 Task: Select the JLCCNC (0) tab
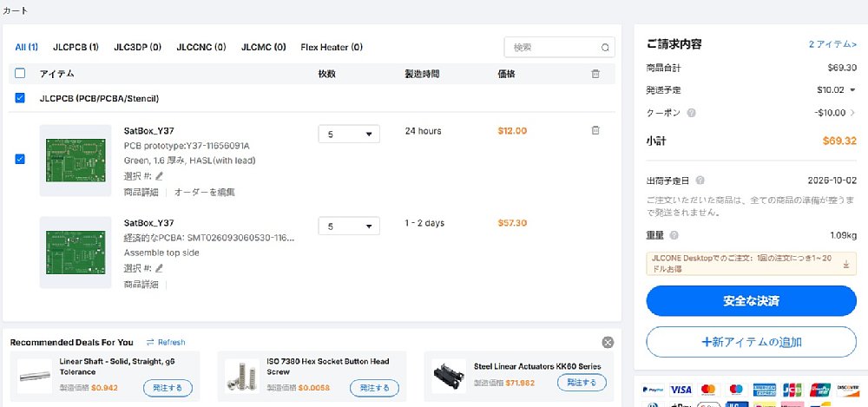click(x=201, y=47)
